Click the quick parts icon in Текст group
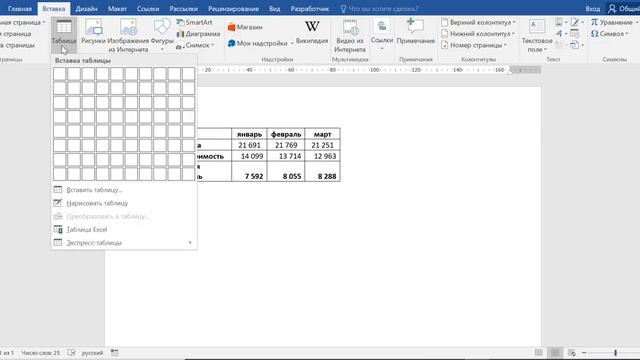Viewport: 640px width, 360px height. point(561,22)
